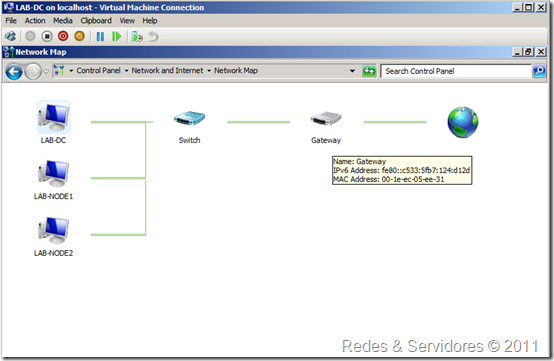554x361 pixels.
Task: Click the green Reset play icon
Action: 116,36
